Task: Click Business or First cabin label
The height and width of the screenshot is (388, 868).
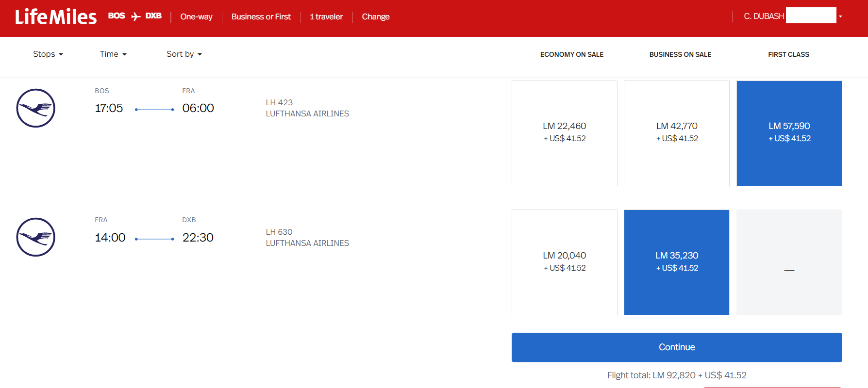Action: pyautogui.click(x=261, y=16)
